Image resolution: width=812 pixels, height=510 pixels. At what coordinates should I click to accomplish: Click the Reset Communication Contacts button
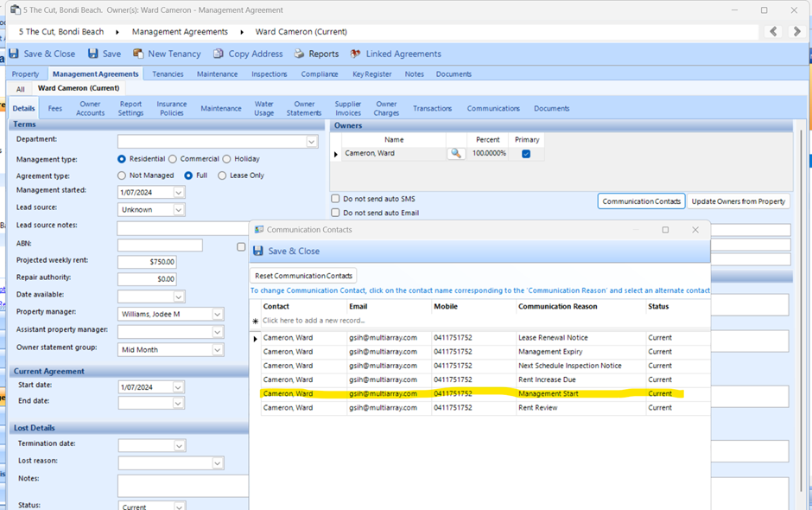pos(302,276)
